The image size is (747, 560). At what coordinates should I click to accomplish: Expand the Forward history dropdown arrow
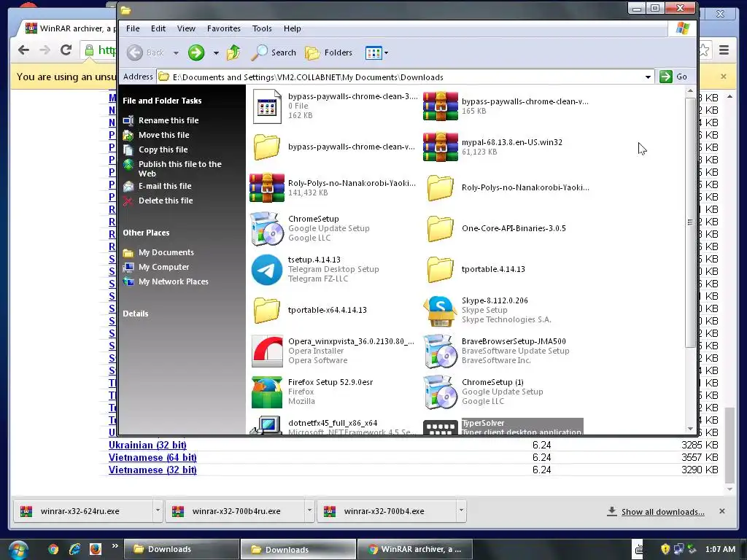click(216, 52)
